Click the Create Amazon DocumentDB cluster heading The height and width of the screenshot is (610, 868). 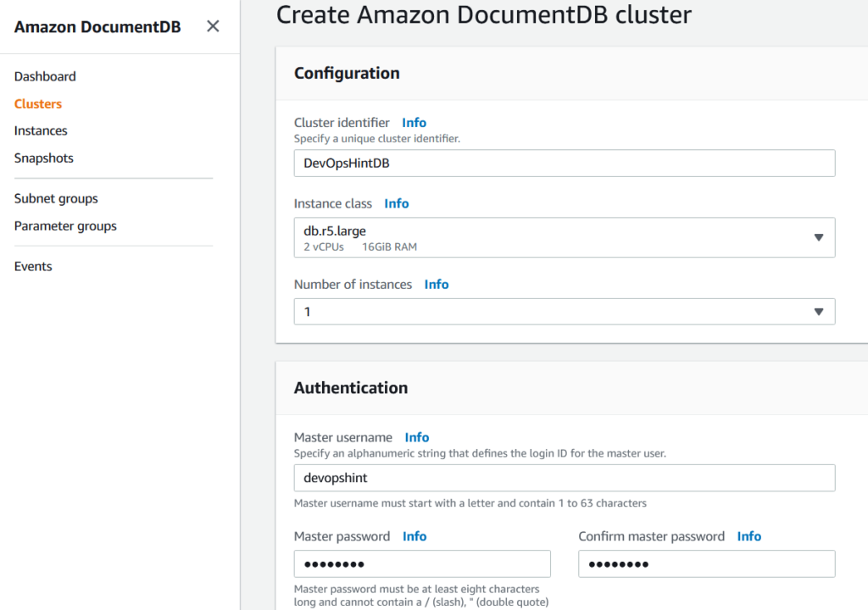484,14
